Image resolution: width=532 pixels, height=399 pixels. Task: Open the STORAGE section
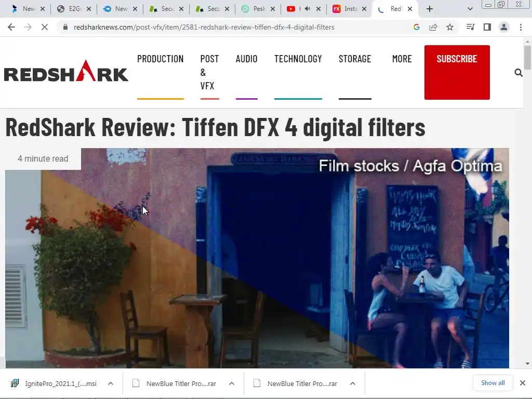pos(355,59)
